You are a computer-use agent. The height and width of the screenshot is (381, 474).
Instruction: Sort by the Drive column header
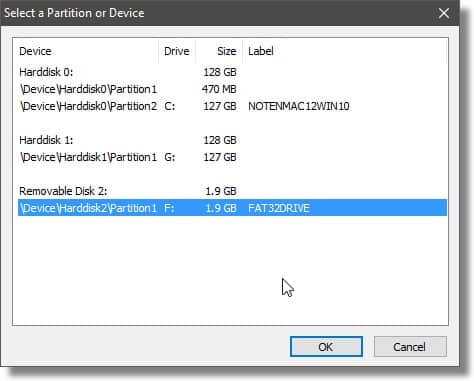click(x=177, y=51)
